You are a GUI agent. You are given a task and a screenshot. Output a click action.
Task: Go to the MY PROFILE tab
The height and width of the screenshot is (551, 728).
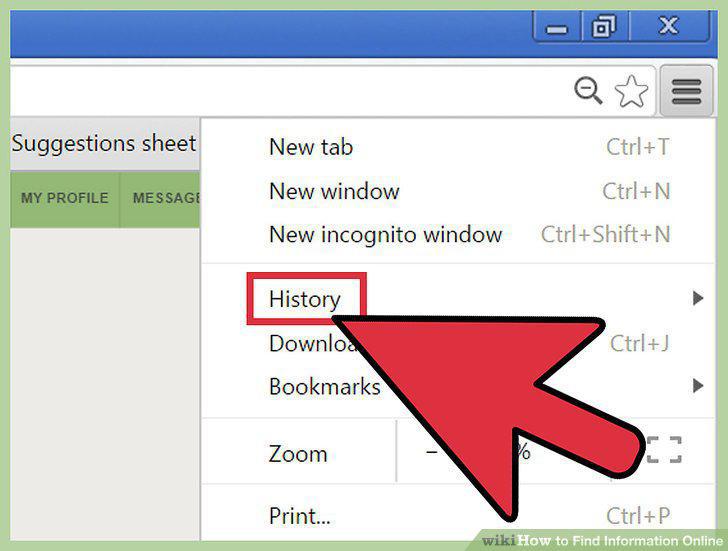[x=65, y=199]
